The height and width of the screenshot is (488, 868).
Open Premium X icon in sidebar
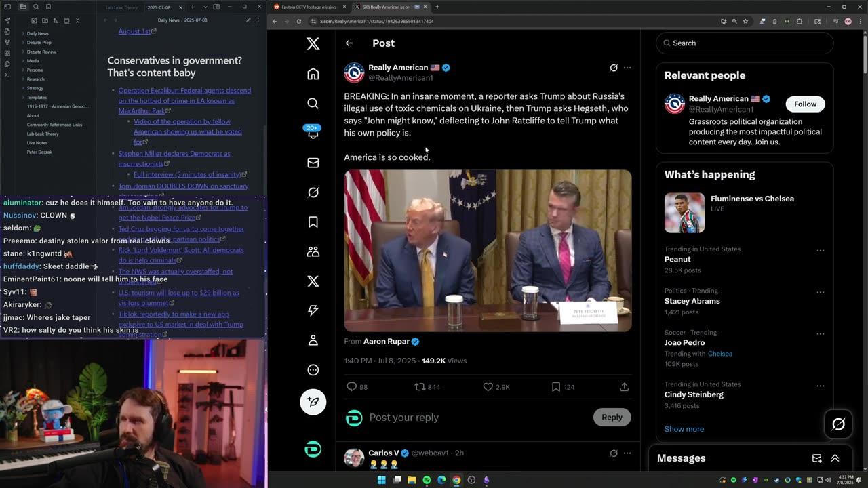pyautogui.click(x=313, y=281)
